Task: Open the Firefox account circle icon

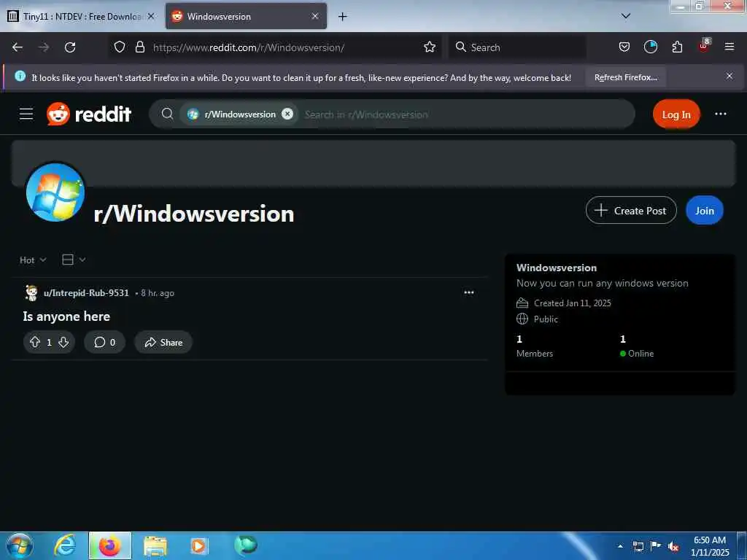Action: pos(650,47)
